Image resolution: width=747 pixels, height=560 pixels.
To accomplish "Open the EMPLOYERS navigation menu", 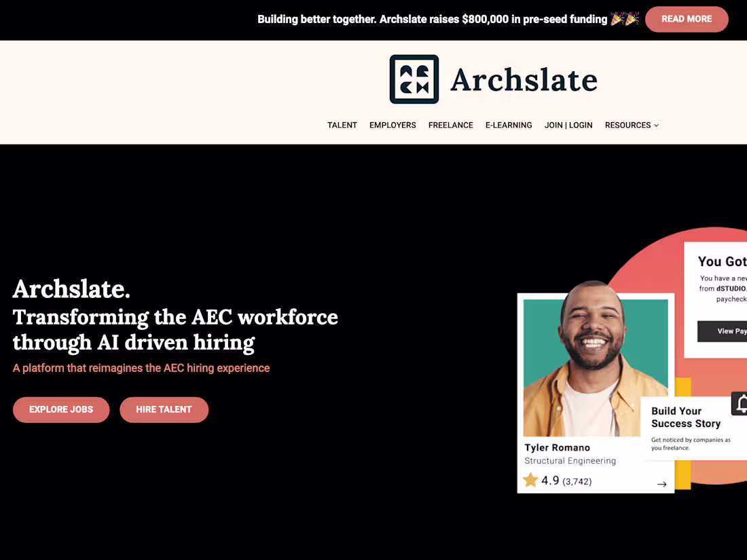I will [393, 125].
